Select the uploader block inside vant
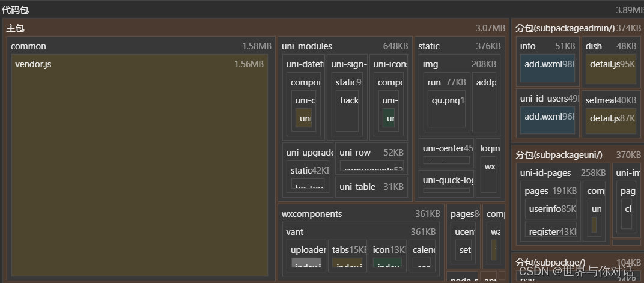Image resolution: width=644 pixels, height=283 pixels. point(307,249)
